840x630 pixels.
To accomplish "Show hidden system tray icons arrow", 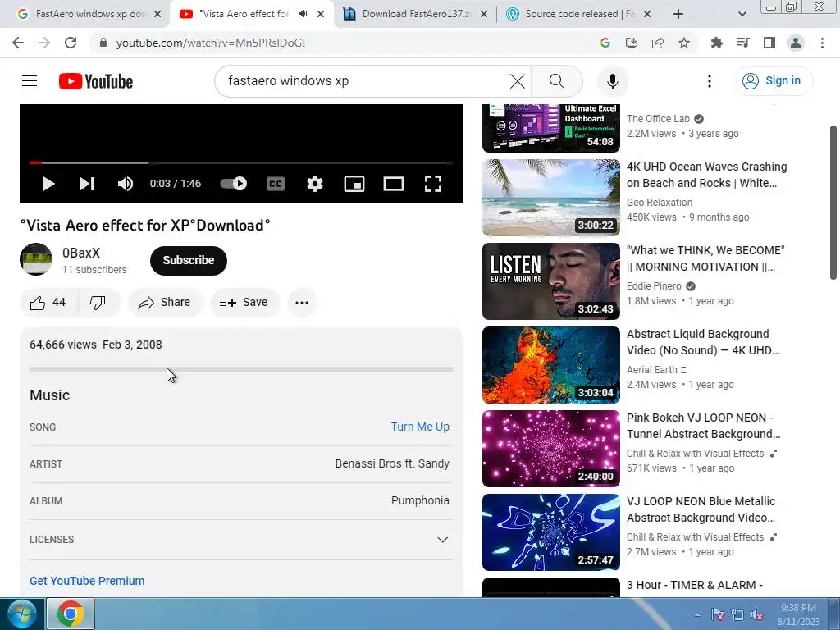I will click(697, 614).
